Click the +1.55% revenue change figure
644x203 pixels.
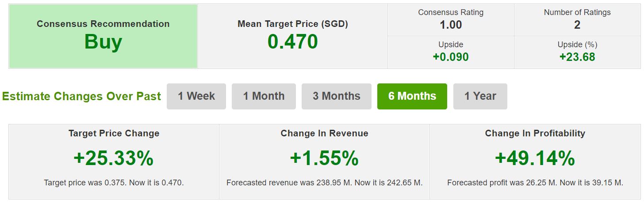point(324,158)
